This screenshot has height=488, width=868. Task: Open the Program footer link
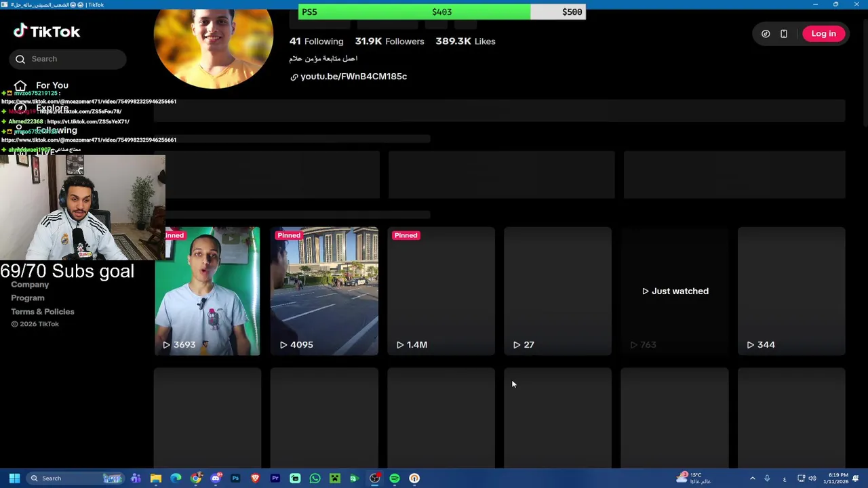tap(28, 298)
